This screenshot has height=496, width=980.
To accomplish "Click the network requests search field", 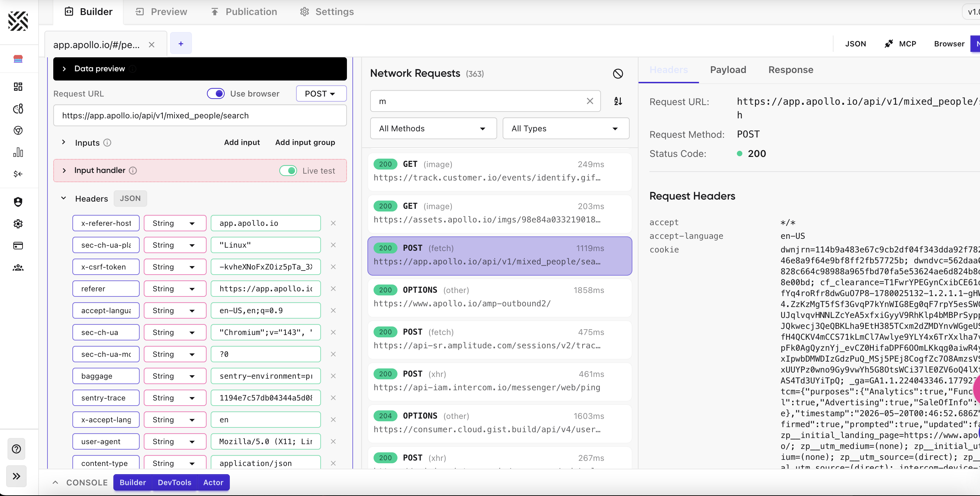I will click(x=486, y=101).
